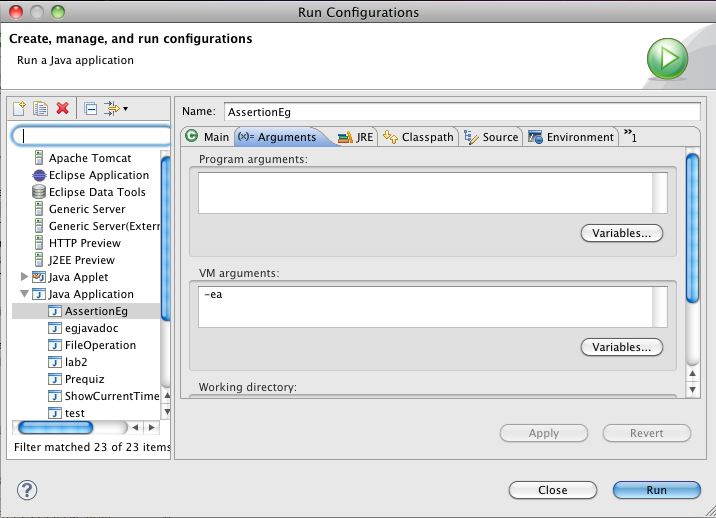Select the test configuration

74,413
